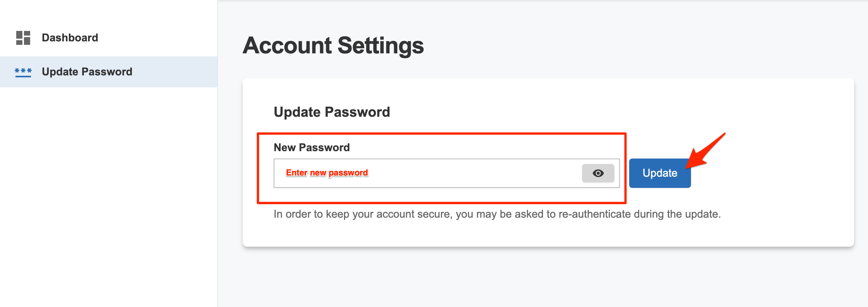868x307 pixels.
Task: Click the asterisks password icon in sidebar
Action: pos(23,72)
